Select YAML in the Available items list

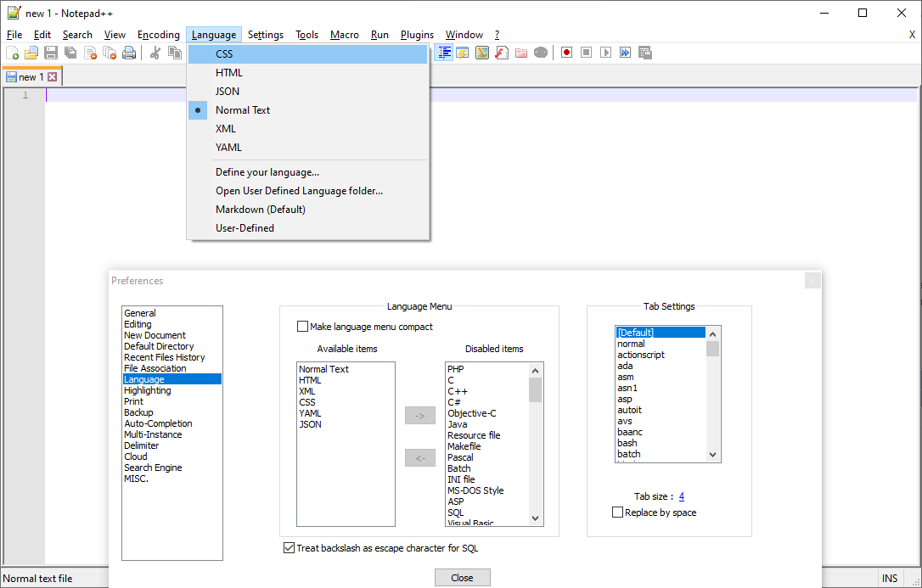[346, 413]
